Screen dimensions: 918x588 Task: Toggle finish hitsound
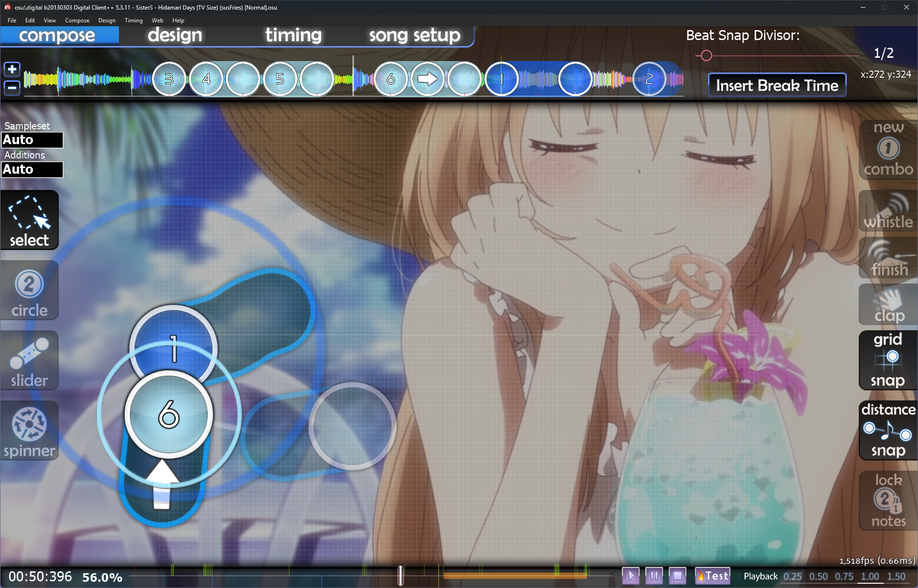[888, 258]
